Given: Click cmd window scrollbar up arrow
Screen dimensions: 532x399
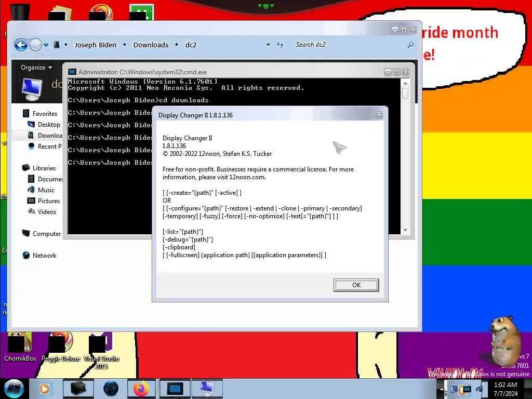Looking at the screenshot, I should (405, 83).
